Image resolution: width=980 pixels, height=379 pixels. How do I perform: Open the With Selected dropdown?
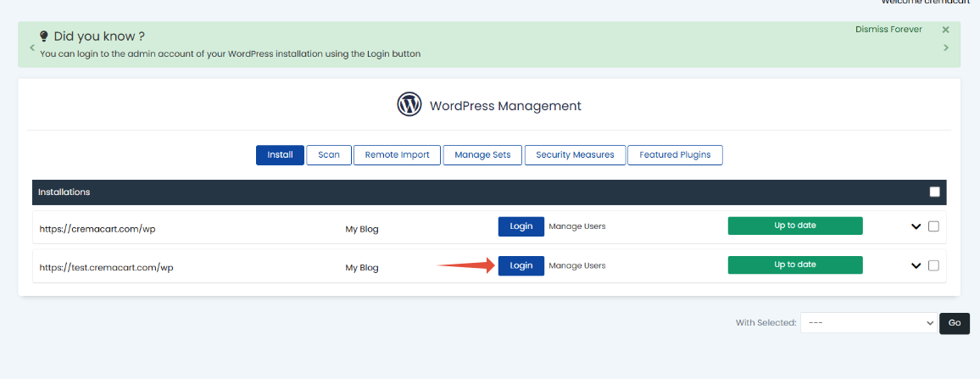pos(869,323)
